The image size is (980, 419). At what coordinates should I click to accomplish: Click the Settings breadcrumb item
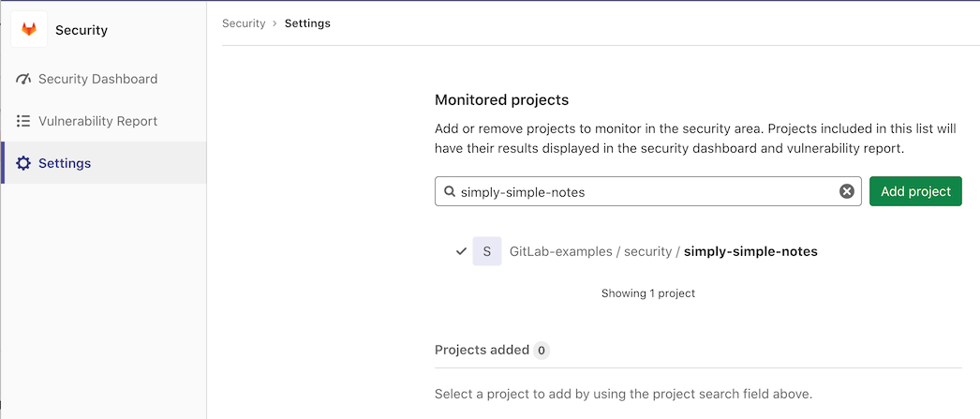[x=307, y=23]
